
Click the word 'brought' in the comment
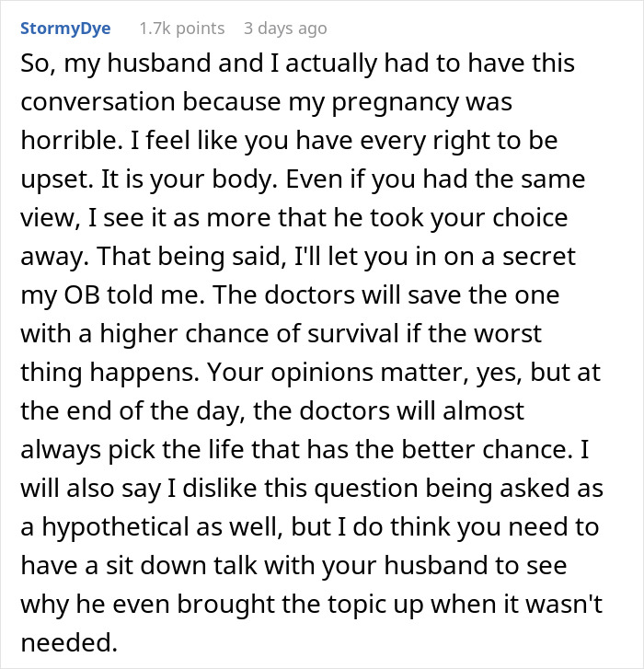click(226, 605)
